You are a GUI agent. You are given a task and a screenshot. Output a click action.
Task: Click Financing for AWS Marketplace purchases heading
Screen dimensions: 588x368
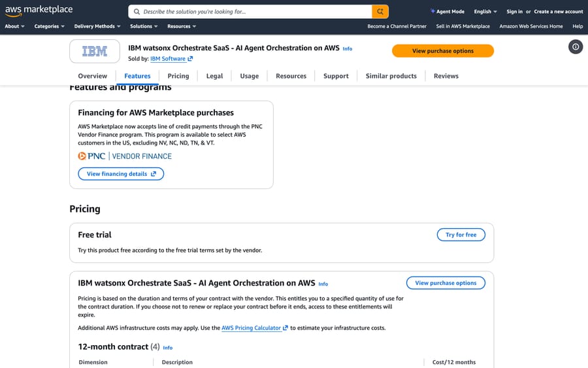(155, 112)
